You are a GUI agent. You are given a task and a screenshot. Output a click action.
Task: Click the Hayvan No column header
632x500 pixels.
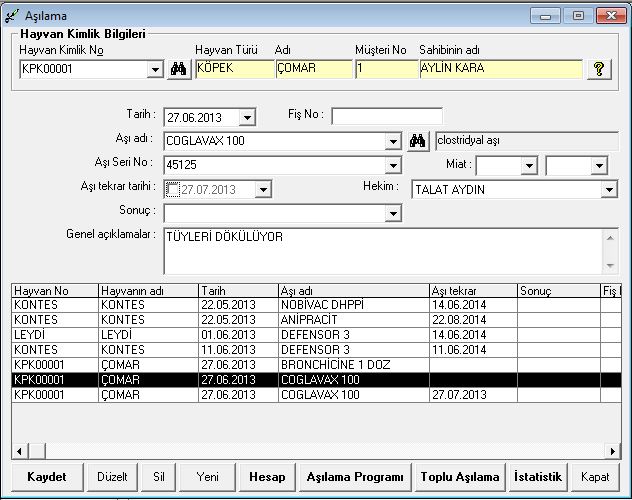55,290
